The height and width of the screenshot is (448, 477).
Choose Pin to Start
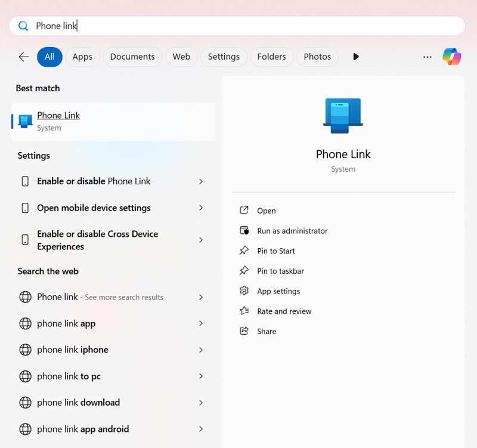point(276,251)
